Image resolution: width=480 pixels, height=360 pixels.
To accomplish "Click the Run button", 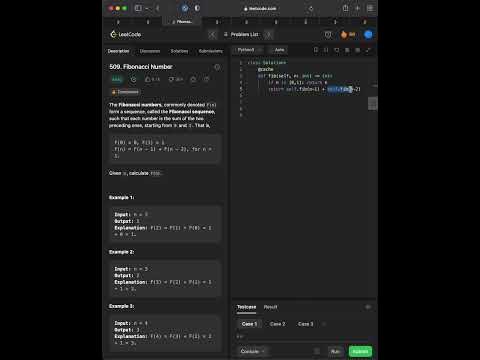I will [336, 351].
